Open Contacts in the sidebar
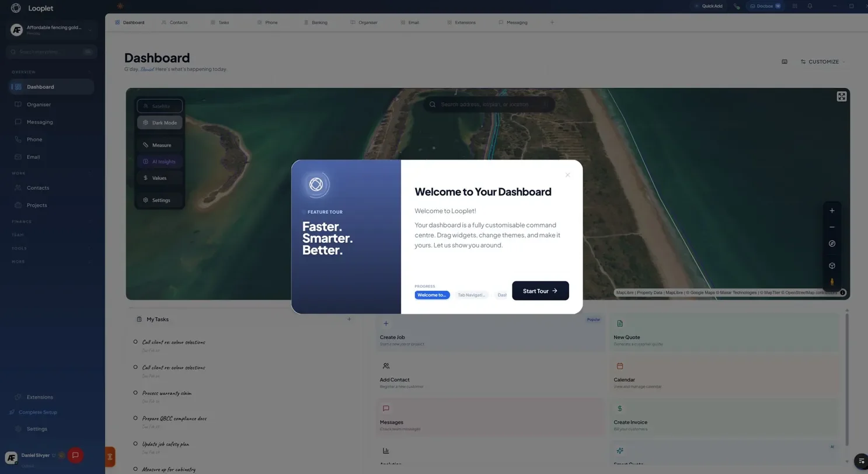Screen dimensions: 868x474 (x=51, y=188)
